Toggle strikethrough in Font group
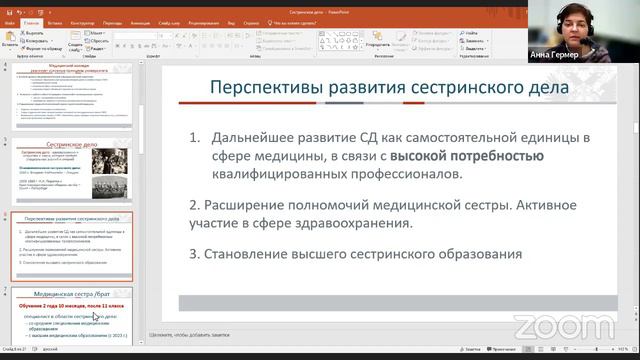The width and height of the screenshot is (640, 360). pyautogui.click(x=147, y=47)
